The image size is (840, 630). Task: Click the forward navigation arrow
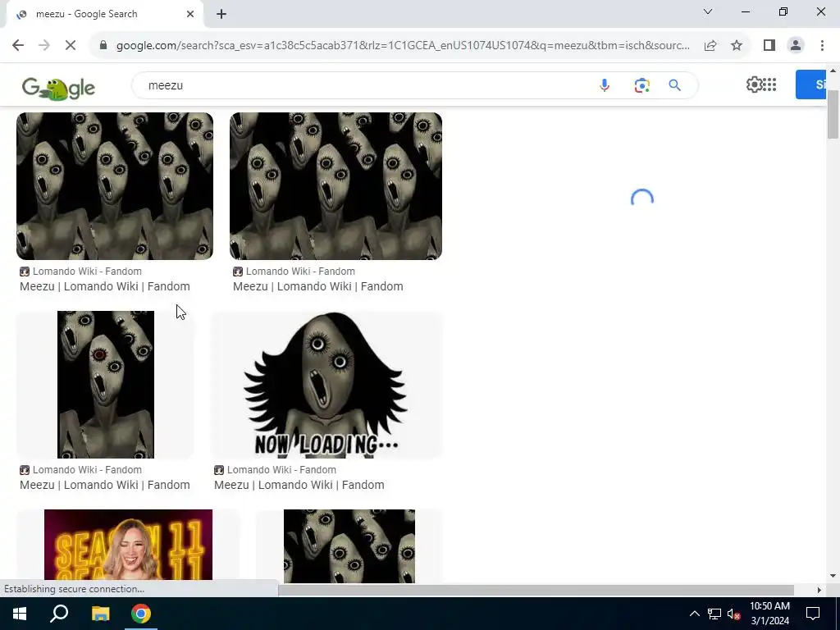[44, 46]
